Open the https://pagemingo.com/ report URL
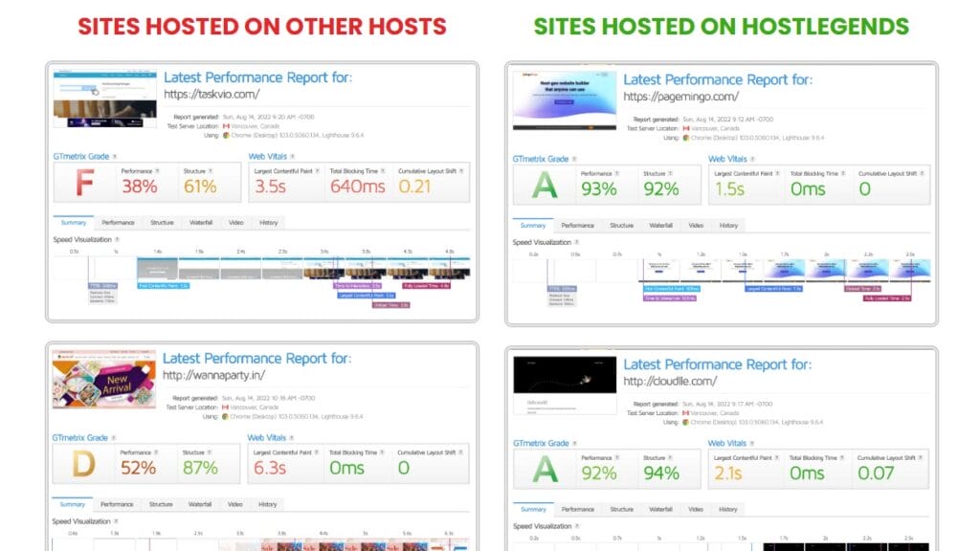Screen dimensions: 980x551 (x=680, y=97)
